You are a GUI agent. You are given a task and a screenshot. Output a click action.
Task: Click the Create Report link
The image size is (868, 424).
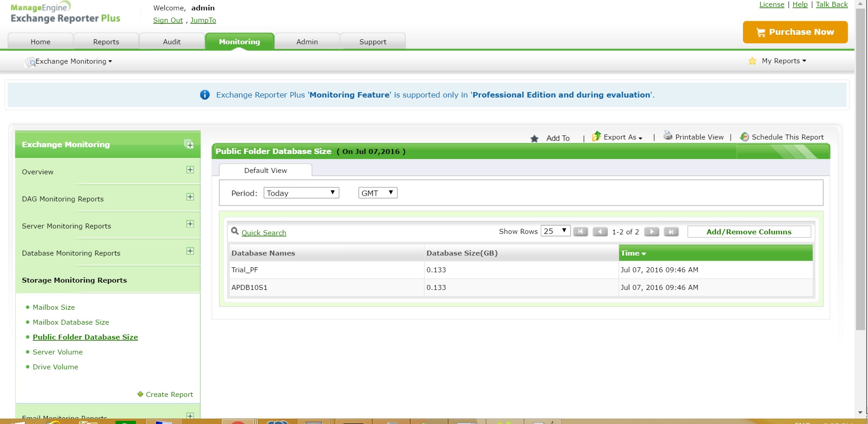point(169,394)
